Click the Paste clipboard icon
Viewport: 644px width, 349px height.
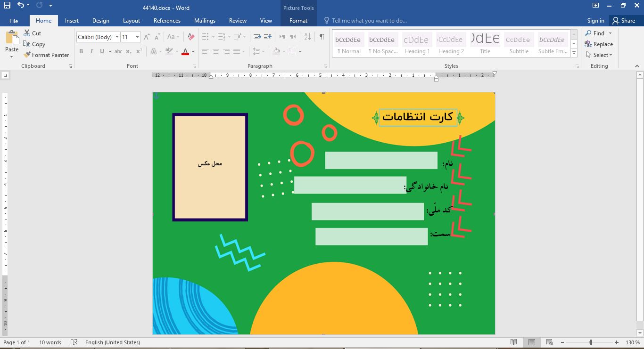point(12,38)
